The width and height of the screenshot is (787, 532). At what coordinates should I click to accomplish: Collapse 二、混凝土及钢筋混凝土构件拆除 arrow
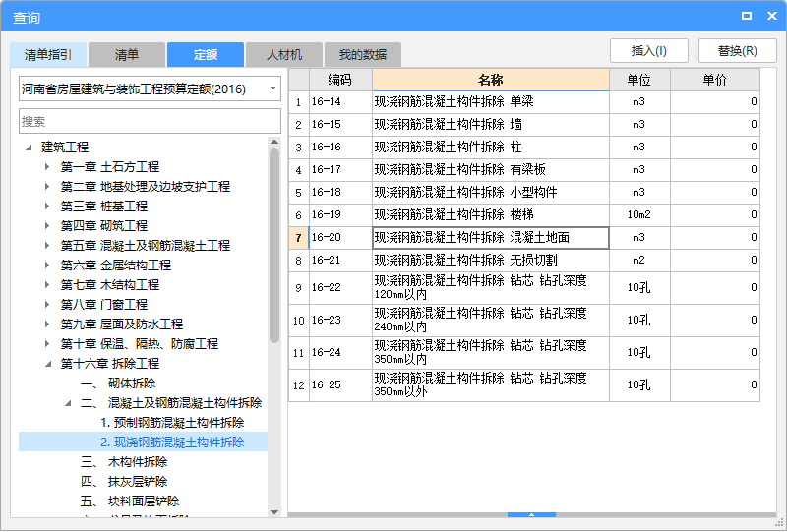[x=68, y=403]
